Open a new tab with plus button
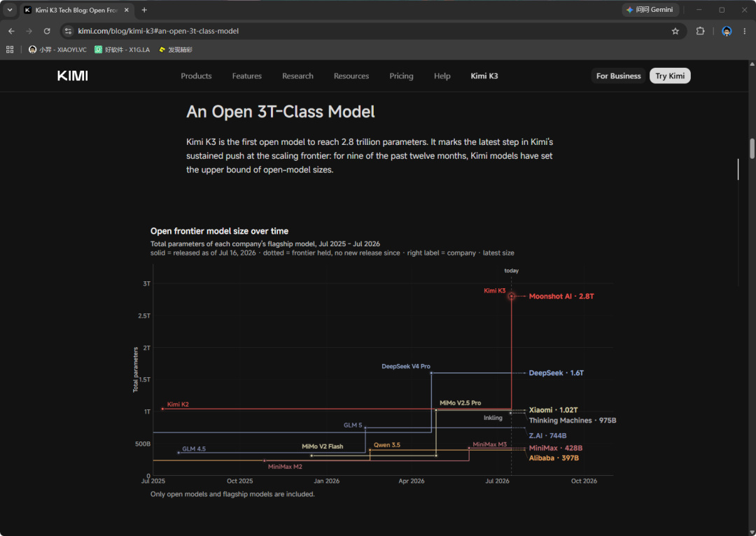The width and height of the screenshot is (756, 536). [x=144, y=10]
